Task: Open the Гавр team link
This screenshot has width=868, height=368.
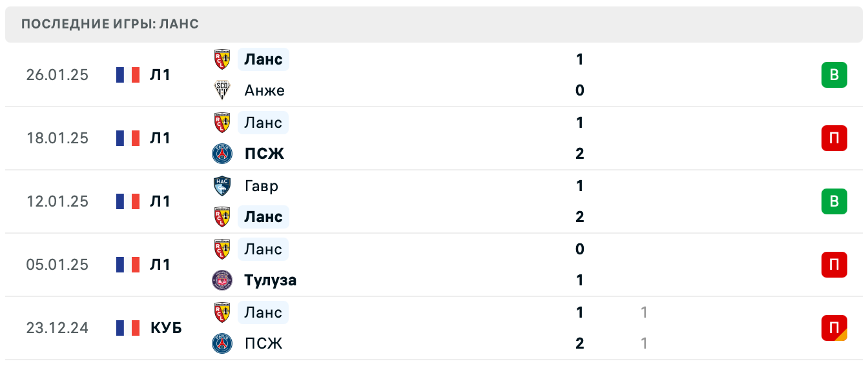Action: 262,186
